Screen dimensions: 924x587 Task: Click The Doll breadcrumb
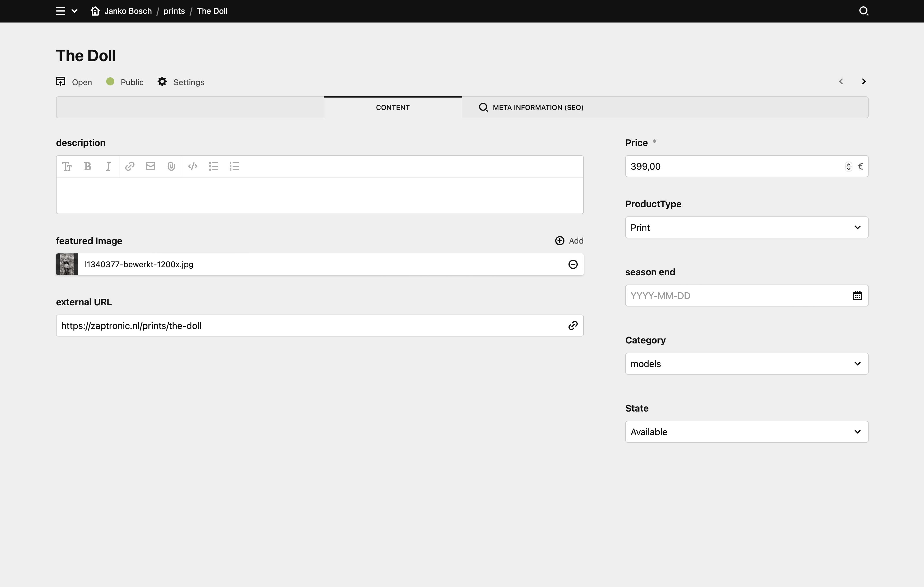point(212,11)
